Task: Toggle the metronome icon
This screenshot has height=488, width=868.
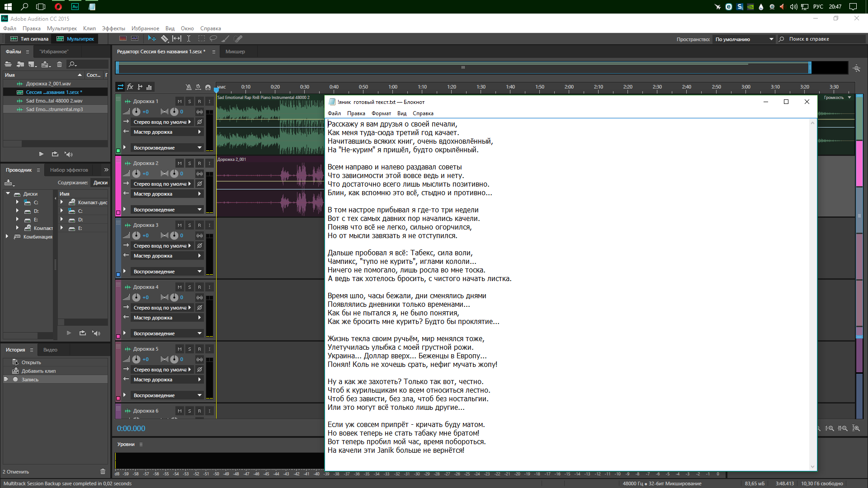Action: (189, 87)
